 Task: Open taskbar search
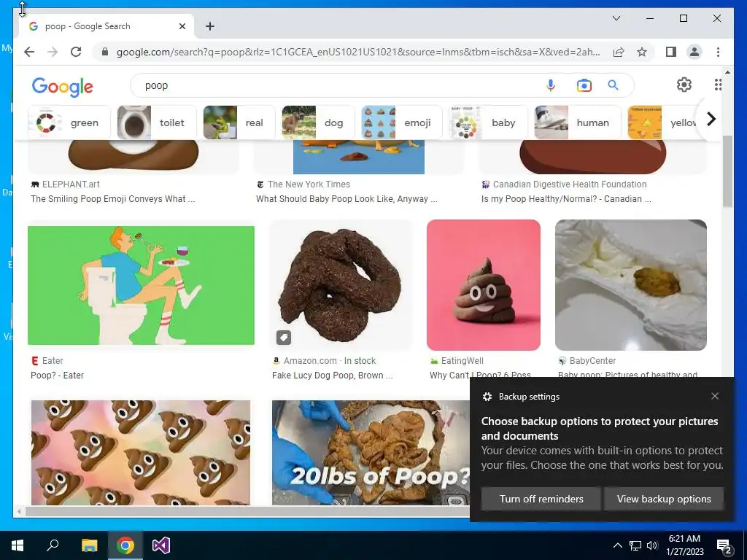pyautogui.click(x=53, y=545)
